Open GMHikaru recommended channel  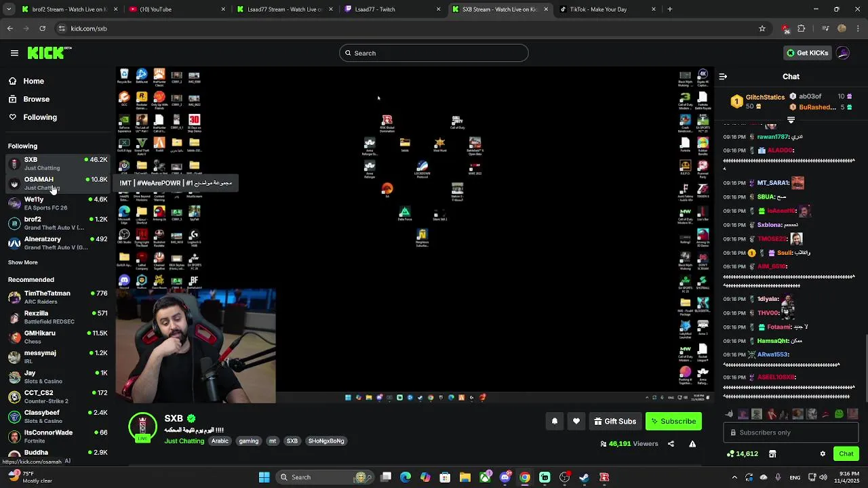pyautogui.click(x=58, y=337)
